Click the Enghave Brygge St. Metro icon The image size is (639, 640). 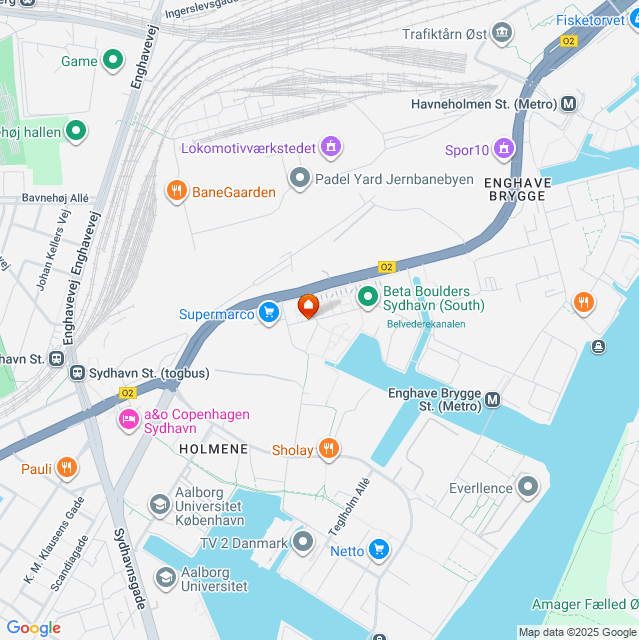coord(493,400)
